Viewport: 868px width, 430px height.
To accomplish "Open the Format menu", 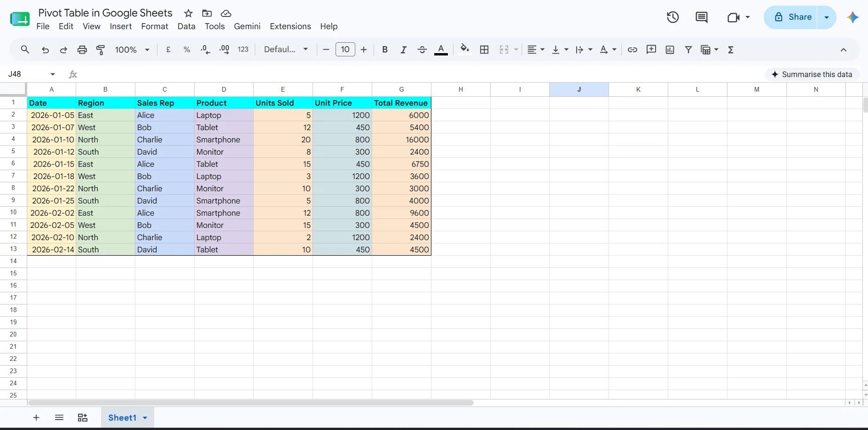I will tap(155, 26).
